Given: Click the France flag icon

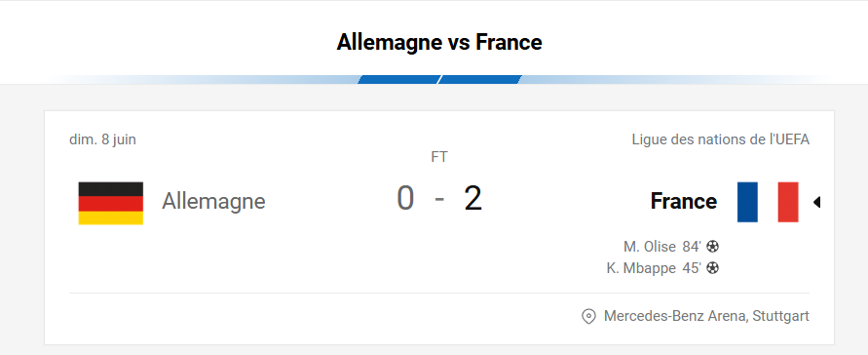Looking at the screenshot, I should pos(768,202).
